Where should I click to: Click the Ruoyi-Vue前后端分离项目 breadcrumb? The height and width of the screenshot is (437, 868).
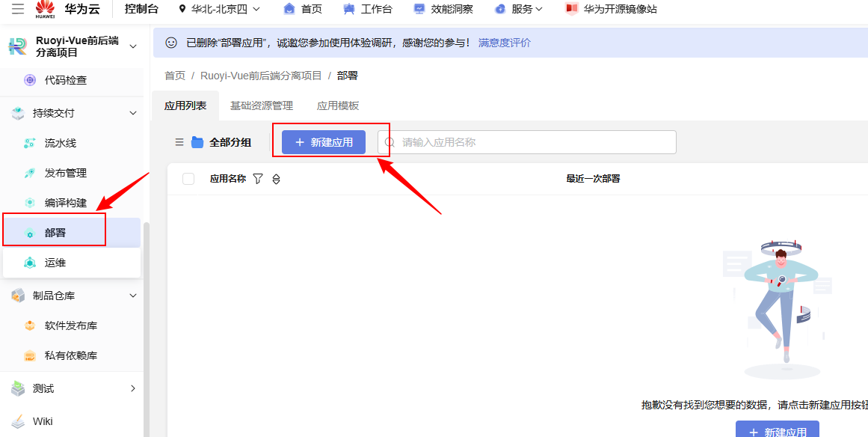coord(261,76)
